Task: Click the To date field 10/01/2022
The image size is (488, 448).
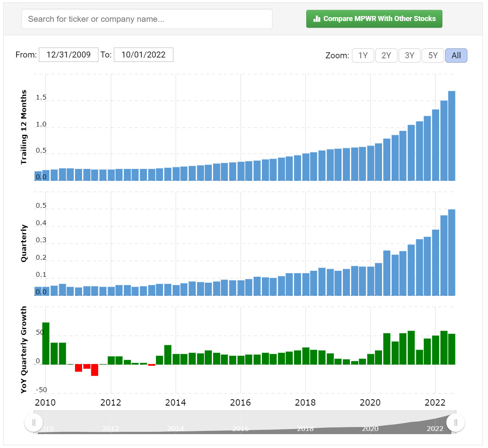Action: (144, 55)
